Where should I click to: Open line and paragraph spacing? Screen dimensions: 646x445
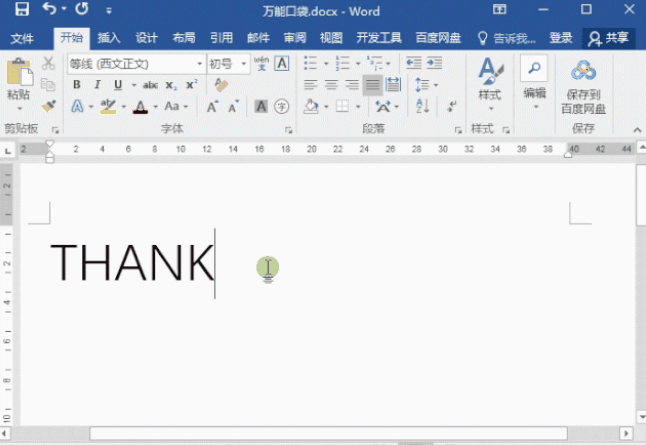(x=422, y=85)
